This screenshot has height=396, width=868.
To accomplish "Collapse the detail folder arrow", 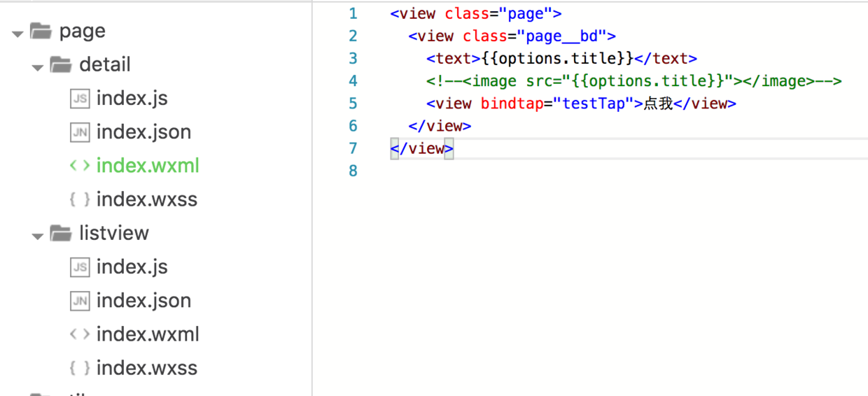I will (38, 67).
